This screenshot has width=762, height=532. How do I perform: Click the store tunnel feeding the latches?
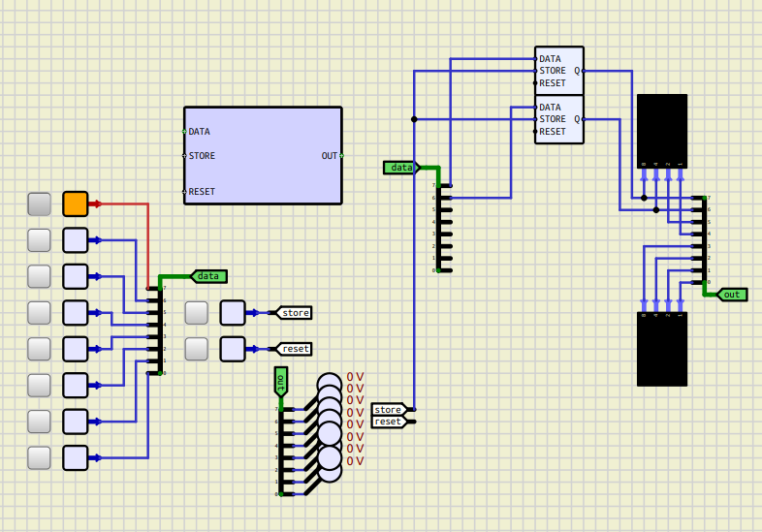389,410
